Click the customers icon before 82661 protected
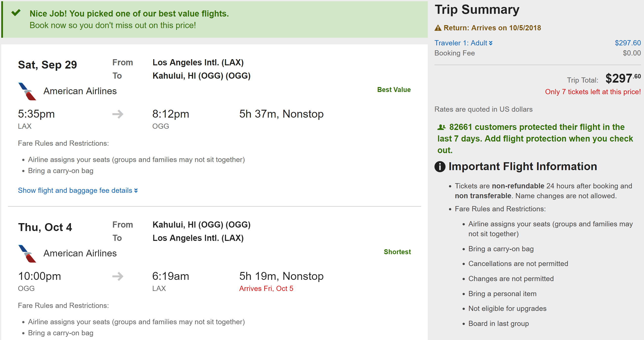The height and width of the screenshot is (340, 644). [441, 127]
